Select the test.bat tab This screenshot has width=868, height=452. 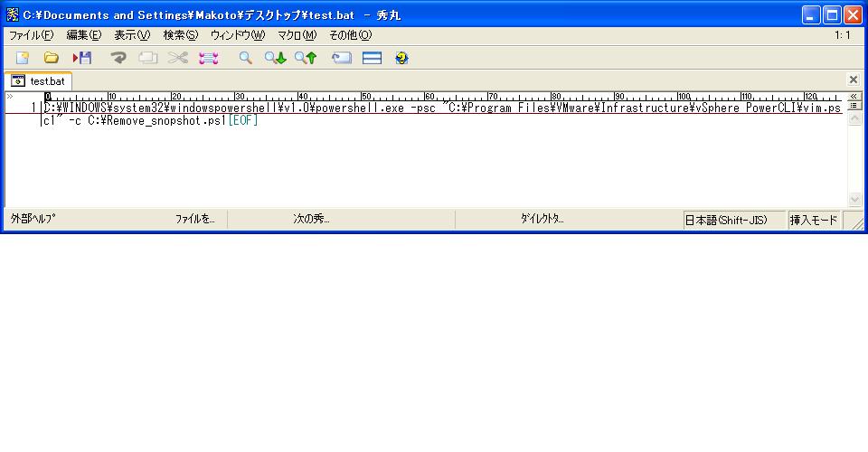pos(38,80)
